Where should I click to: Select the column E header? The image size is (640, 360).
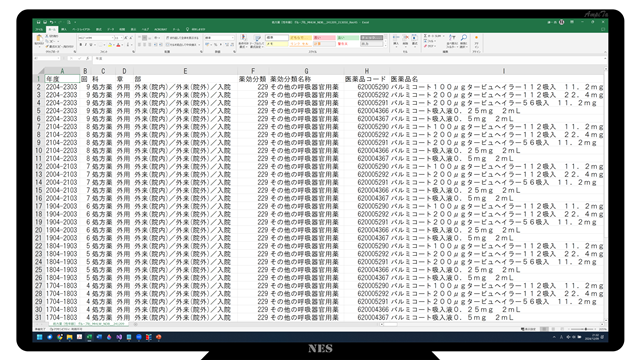185,71
